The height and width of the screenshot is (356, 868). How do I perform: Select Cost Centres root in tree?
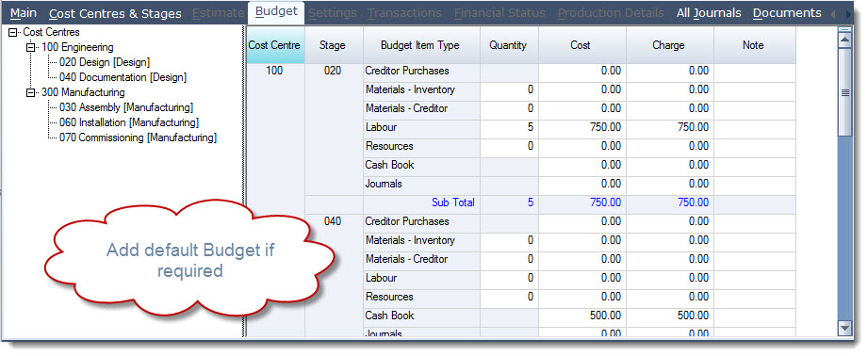(51, 33)
